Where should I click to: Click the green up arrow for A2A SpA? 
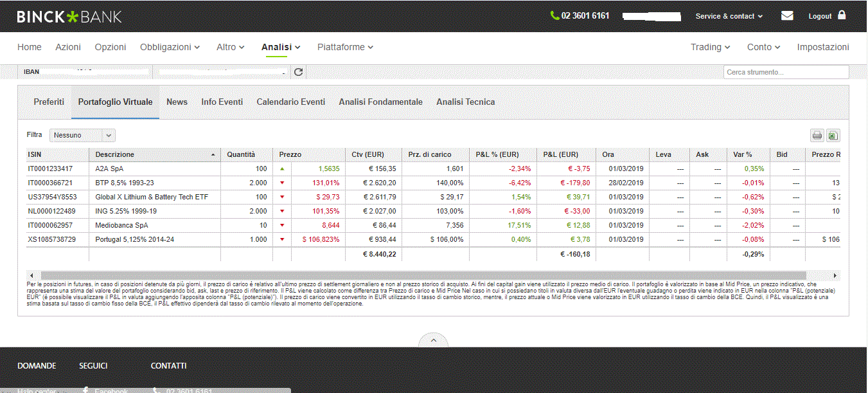(281, 169)
